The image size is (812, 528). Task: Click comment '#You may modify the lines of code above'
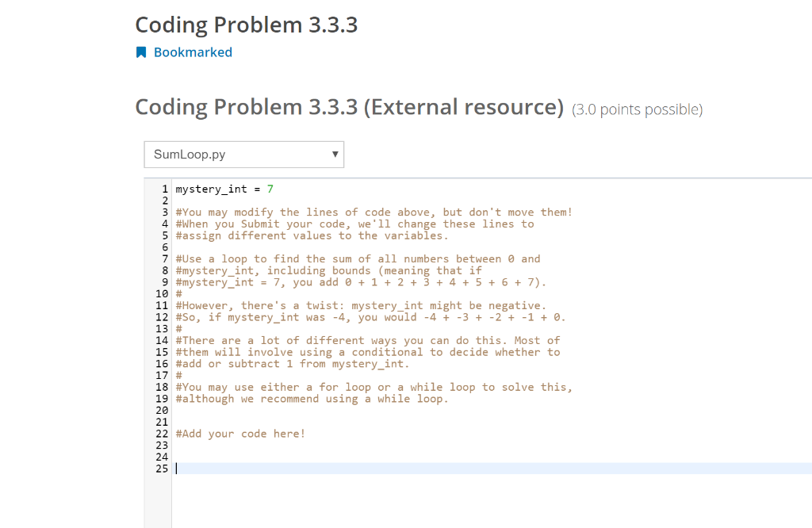374,212
